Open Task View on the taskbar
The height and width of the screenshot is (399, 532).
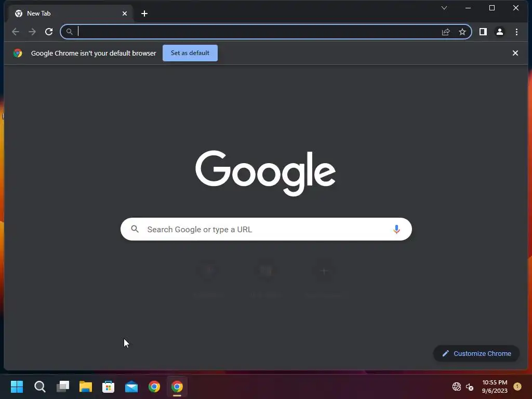tap(63, 387)
